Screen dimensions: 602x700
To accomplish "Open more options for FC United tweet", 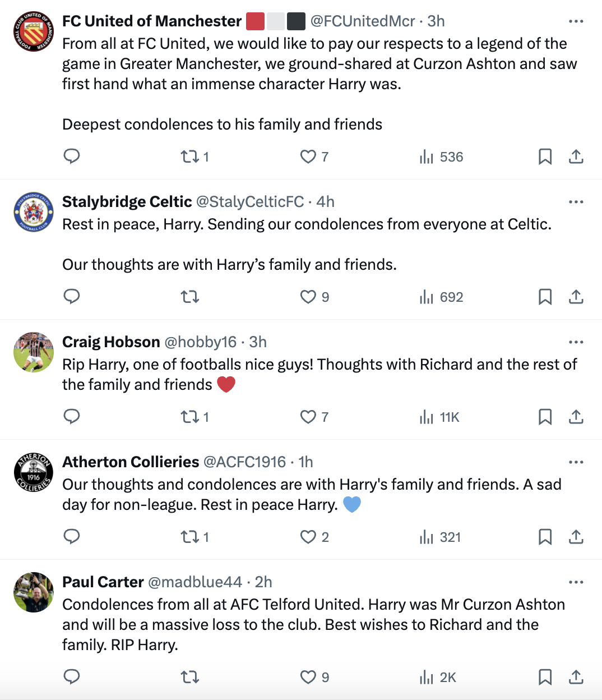I will coord(576,21).
